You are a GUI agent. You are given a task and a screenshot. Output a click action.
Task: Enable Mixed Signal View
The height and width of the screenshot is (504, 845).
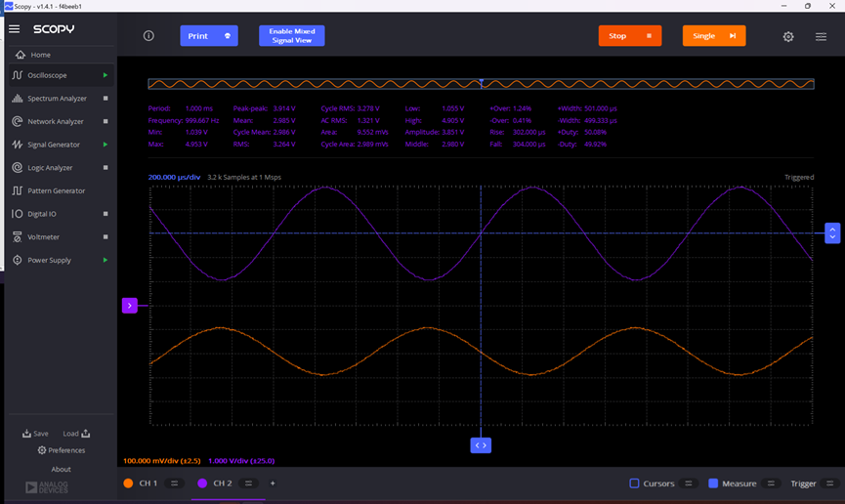click(x=291, y=35)
